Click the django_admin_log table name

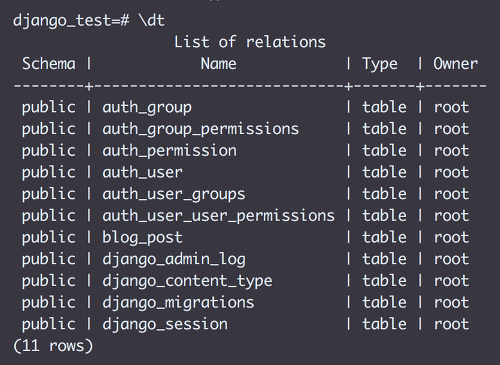click(x=174, y=259)
